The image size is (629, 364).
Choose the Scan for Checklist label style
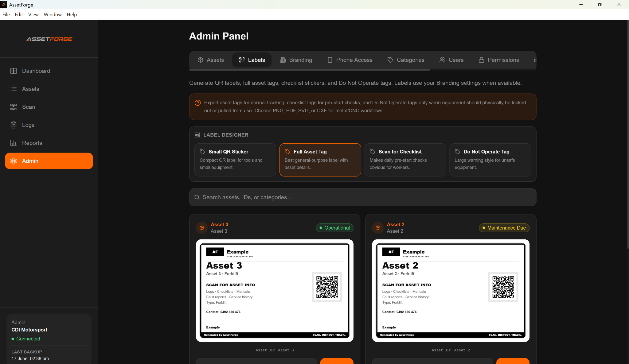tap(405, 160)
